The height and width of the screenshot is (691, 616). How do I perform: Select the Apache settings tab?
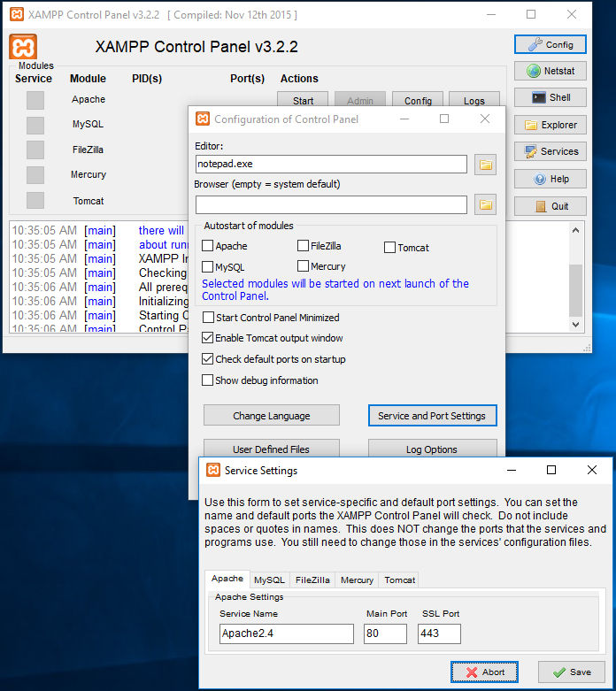(227, 579)
